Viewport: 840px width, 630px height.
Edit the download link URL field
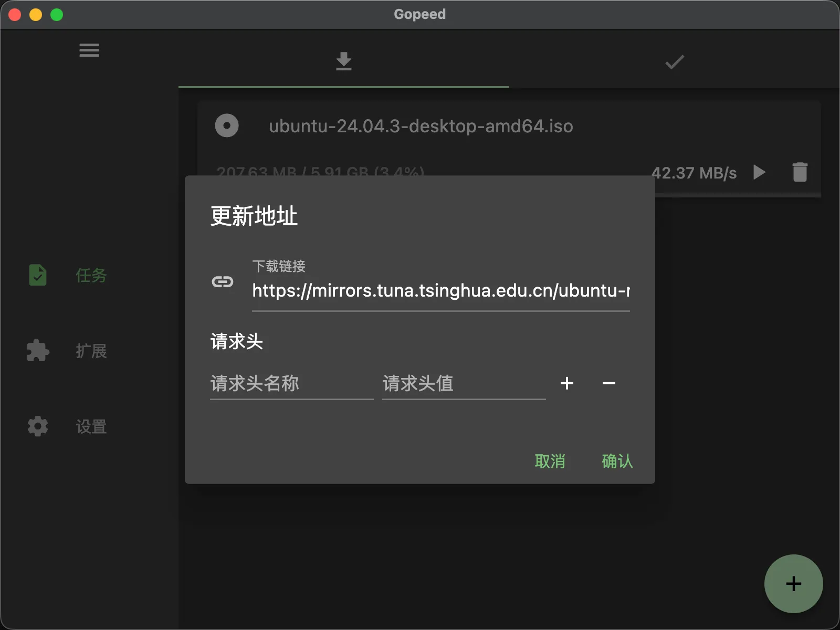pyautogui.click(x=440, y=290)
